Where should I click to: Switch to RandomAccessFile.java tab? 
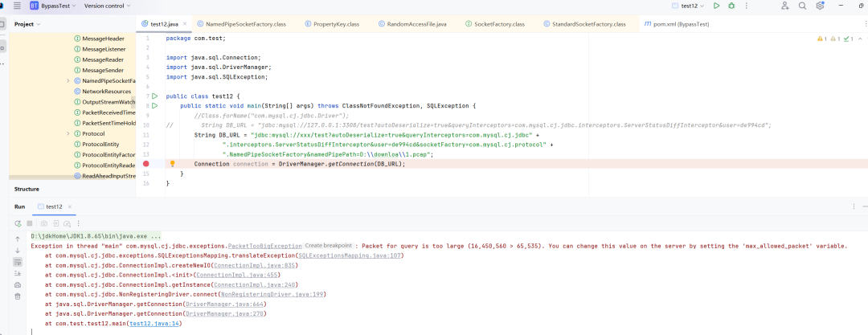[x=412, y=24]
